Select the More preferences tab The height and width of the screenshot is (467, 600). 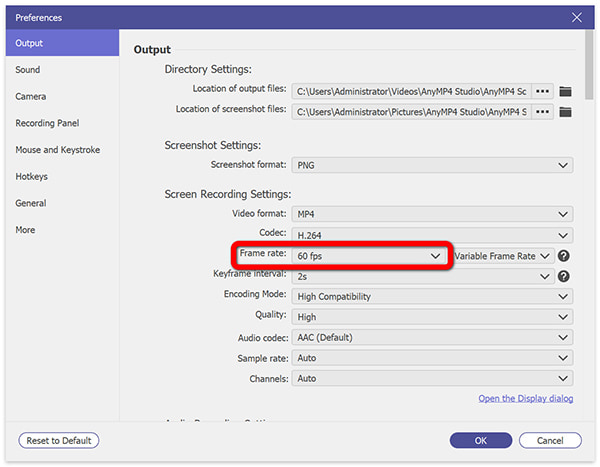click(x=62, y=230)
